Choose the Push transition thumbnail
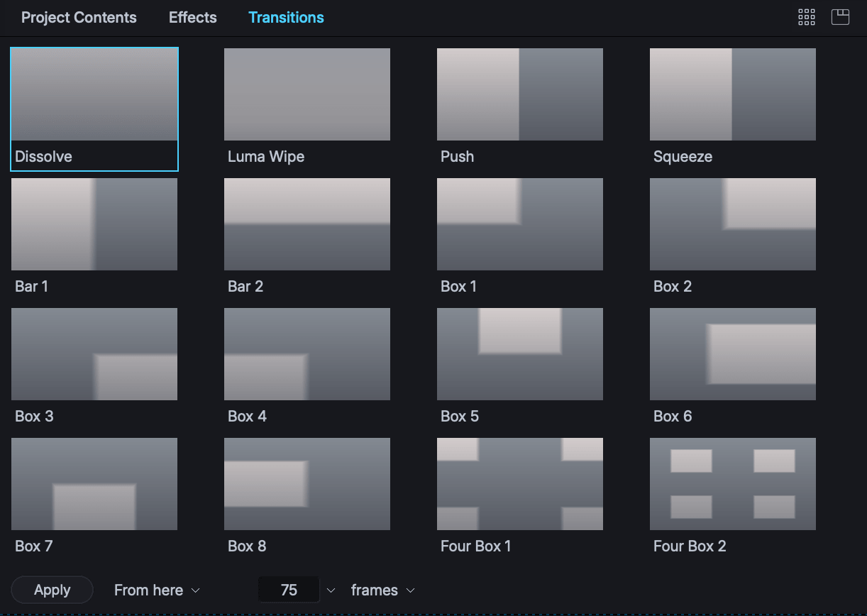Screen dimensions: 867x616 [x=520, y=94]
